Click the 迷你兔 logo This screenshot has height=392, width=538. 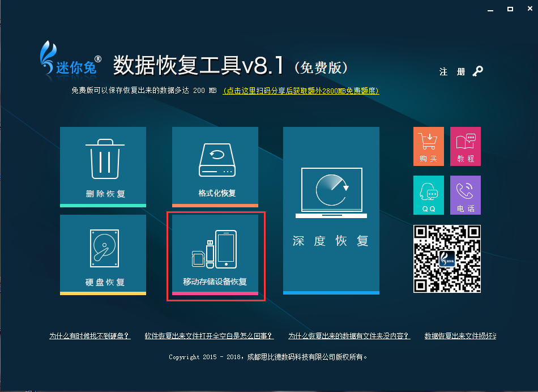click(70, 58)
